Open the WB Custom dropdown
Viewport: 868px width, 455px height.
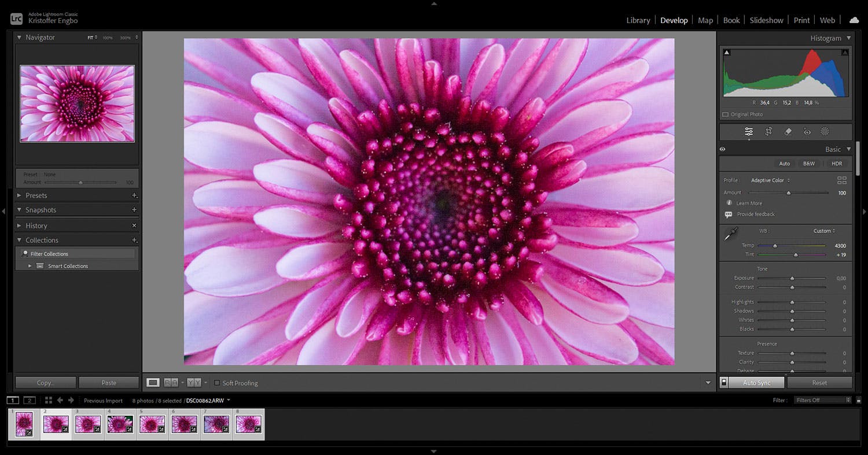tap(824, 231)
